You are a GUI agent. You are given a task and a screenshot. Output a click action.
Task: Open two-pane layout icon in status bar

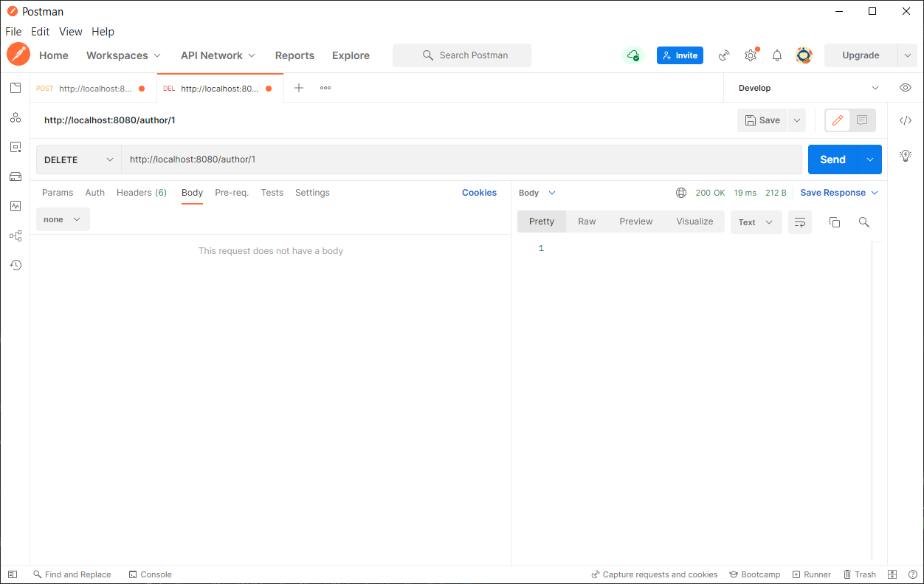pyautogui.click(x=892, y=574)
